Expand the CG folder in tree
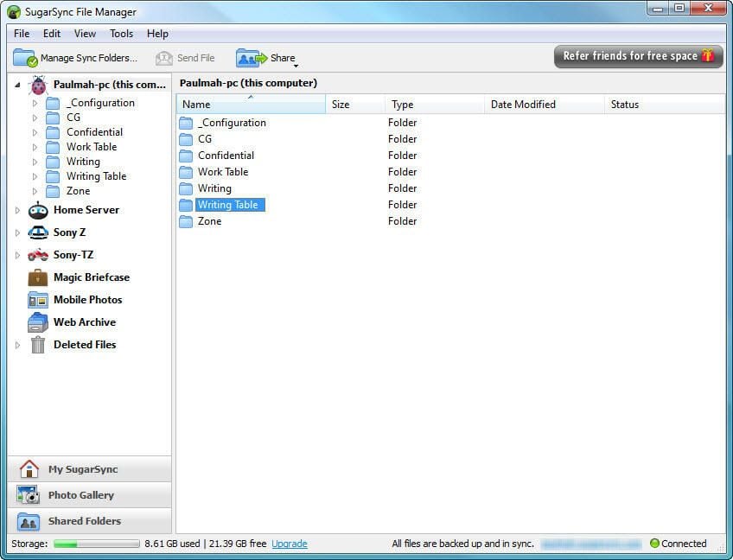The image size is (733, 560). (x=35, y=118)
